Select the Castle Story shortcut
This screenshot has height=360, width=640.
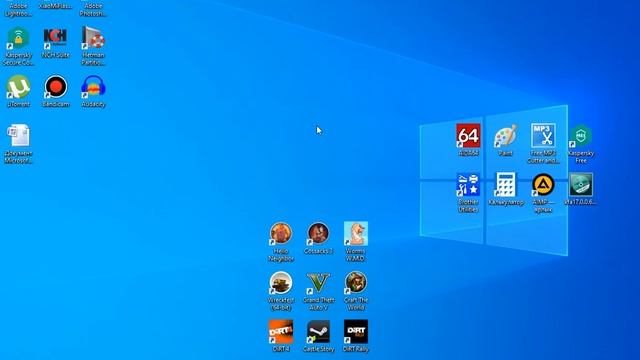318,331
